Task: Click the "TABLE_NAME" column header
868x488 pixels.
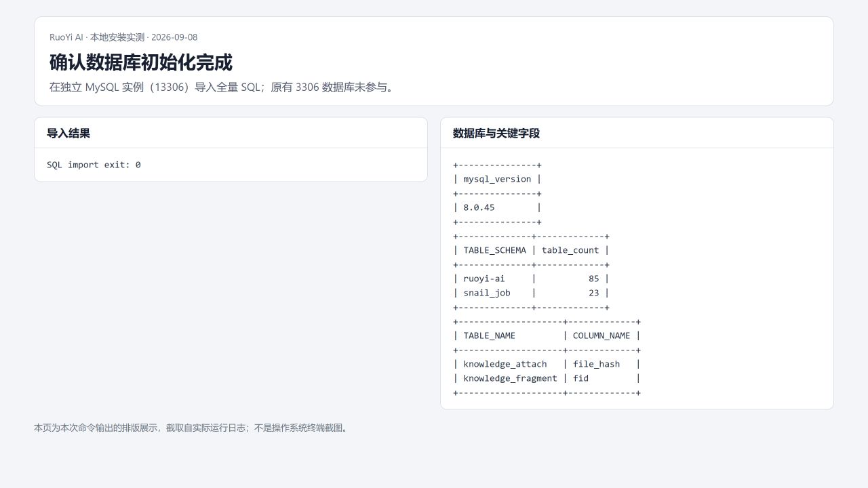Action: pyautogui.click(x=489, y=335)
